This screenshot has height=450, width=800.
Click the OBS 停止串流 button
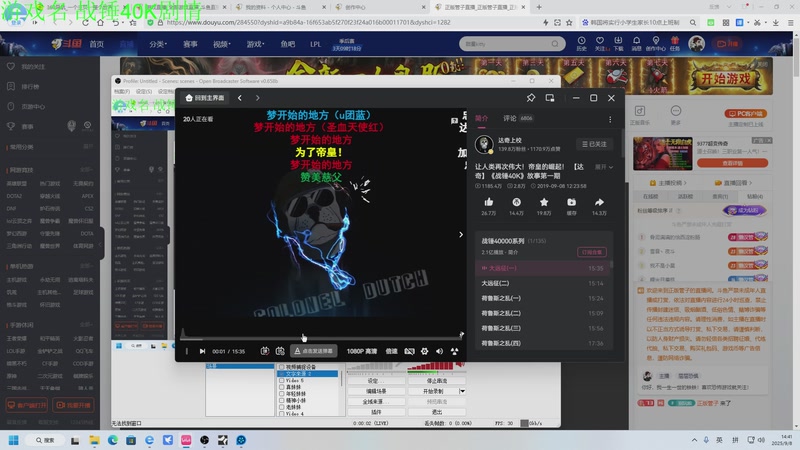tap(437, 381)
